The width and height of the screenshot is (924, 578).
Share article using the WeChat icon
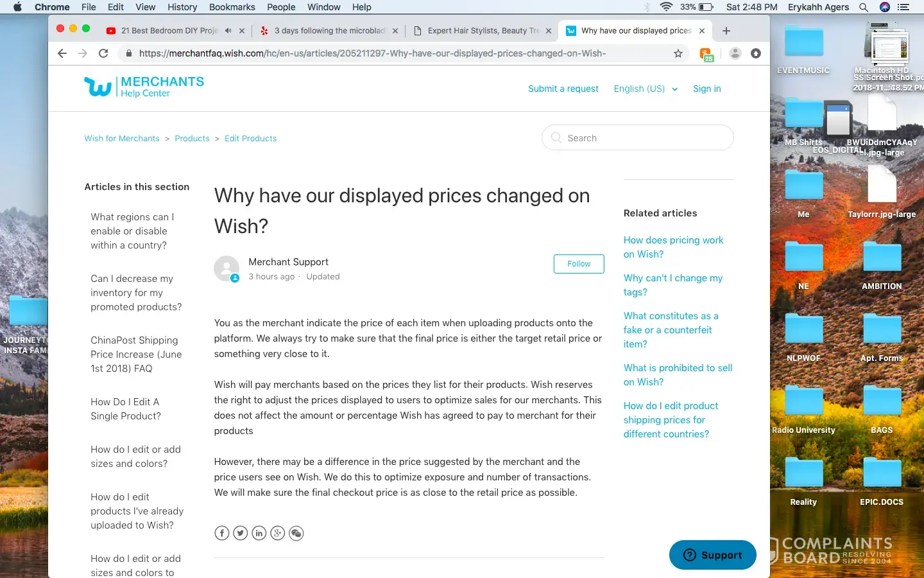coord(296,533)
